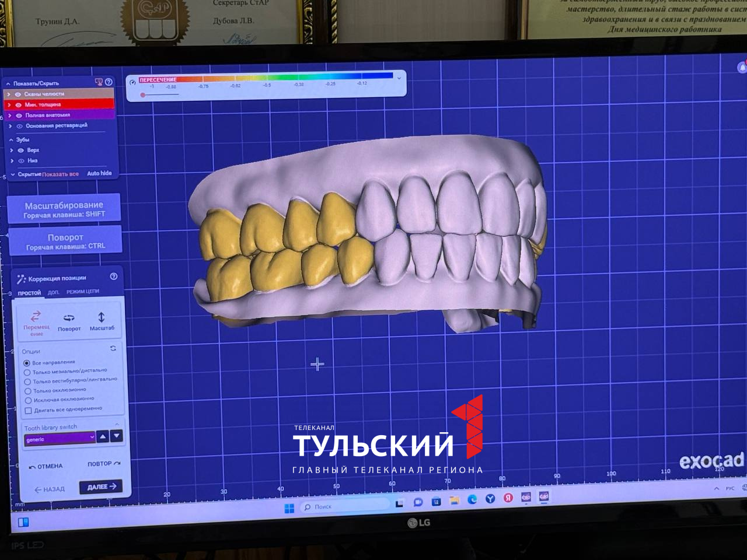Select the Масштаб scale tool icon

click(x=102, y=318)
